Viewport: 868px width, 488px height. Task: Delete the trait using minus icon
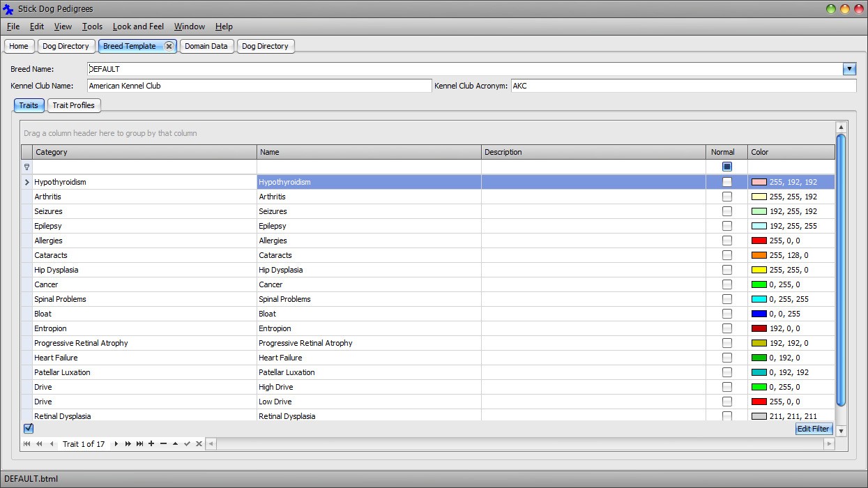(x=163, y=444)
